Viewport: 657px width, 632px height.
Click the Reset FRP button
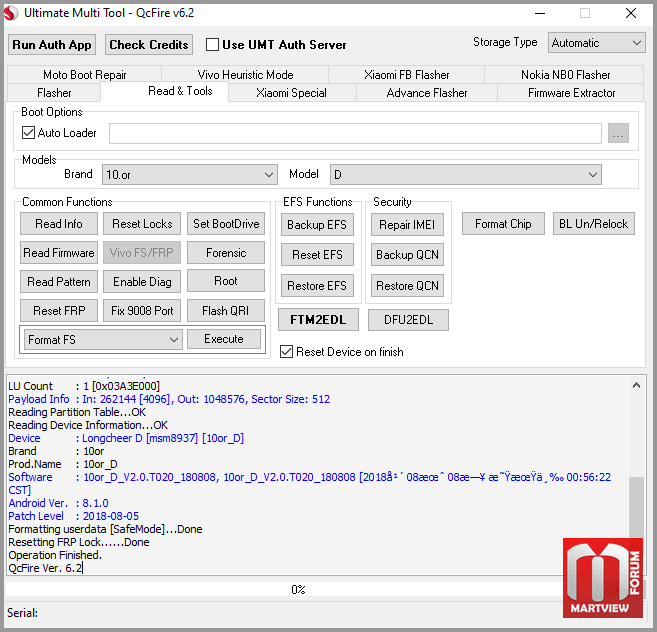click(x=59, y=311)
